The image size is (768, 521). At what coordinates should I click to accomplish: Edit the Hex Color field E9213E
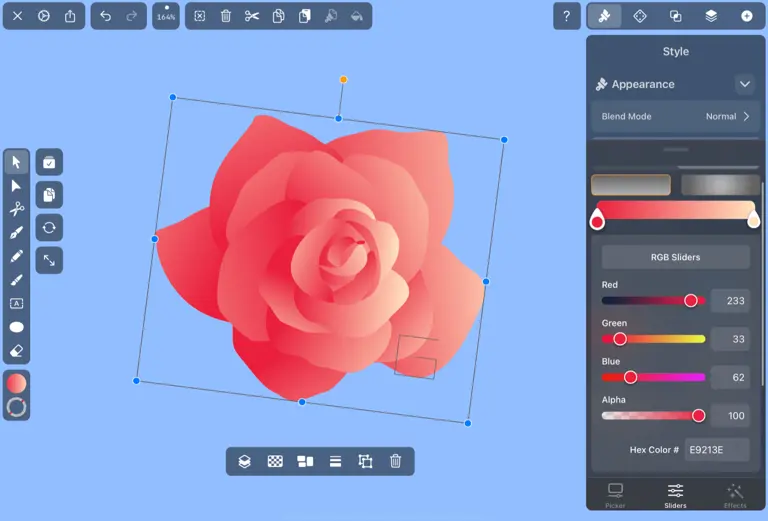click(x=717, y=450)
